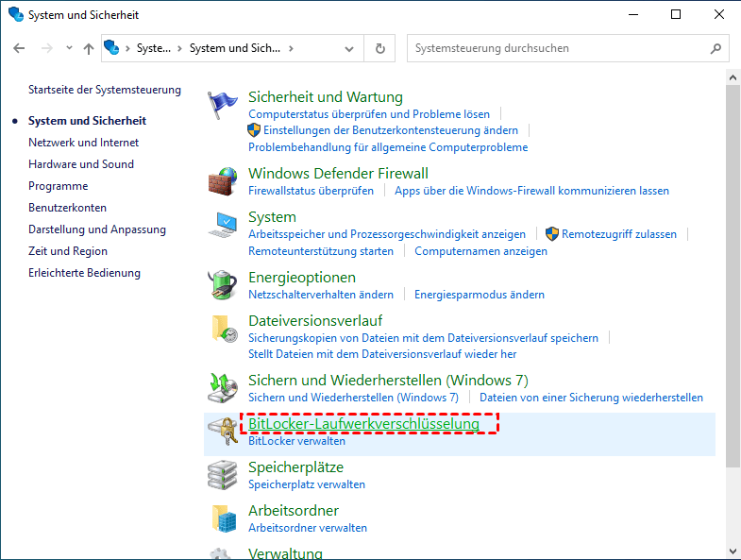Expand chevron before Syste... breadcrumb

coord(127,48)
